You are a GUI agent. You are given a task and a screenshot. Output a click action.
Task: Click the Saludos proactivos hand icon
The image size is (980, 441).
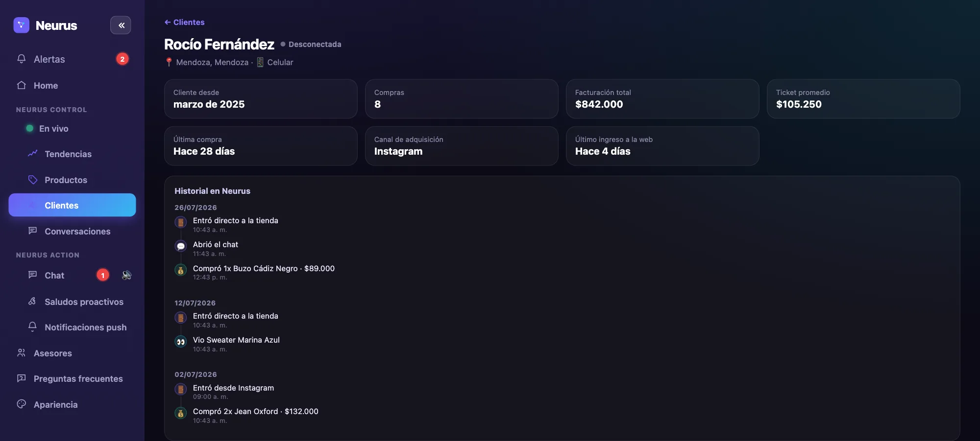32,301
